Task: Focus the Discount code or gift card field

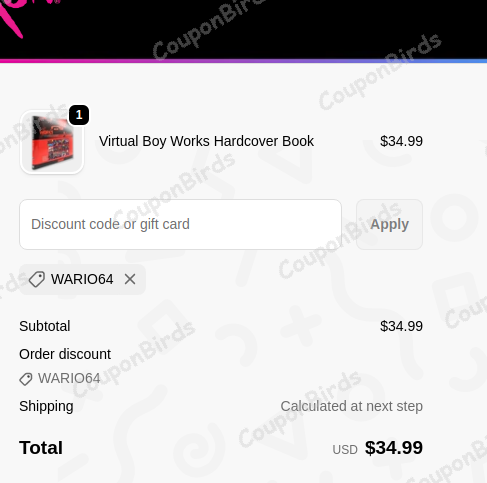Action: pos(180,224)
